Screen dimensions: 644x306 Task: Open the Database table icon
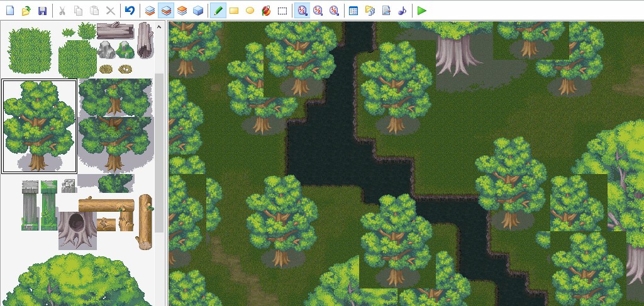click(x=353, y=11)
